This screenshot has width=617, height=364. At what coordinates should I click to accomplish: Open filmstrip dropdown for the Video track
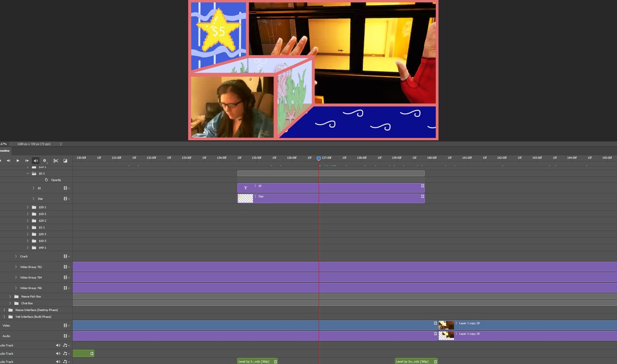[x=66, y=325]
